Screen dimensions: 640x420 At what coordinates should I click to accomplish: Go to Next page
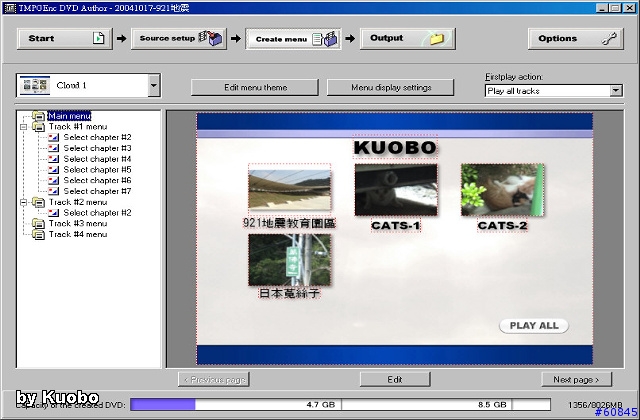click(x=576, y=380)
